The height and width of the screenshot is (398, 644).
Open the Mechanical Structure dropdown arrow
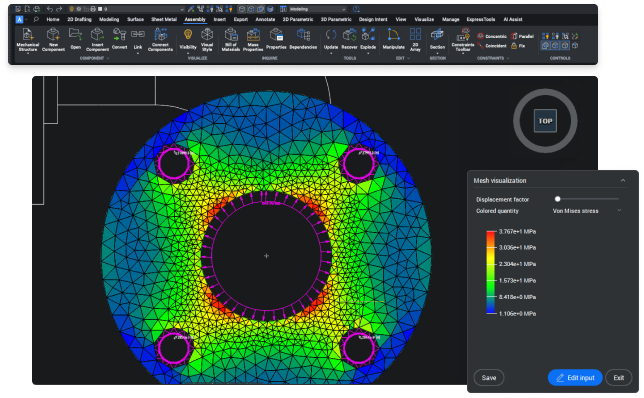(28, 53)
